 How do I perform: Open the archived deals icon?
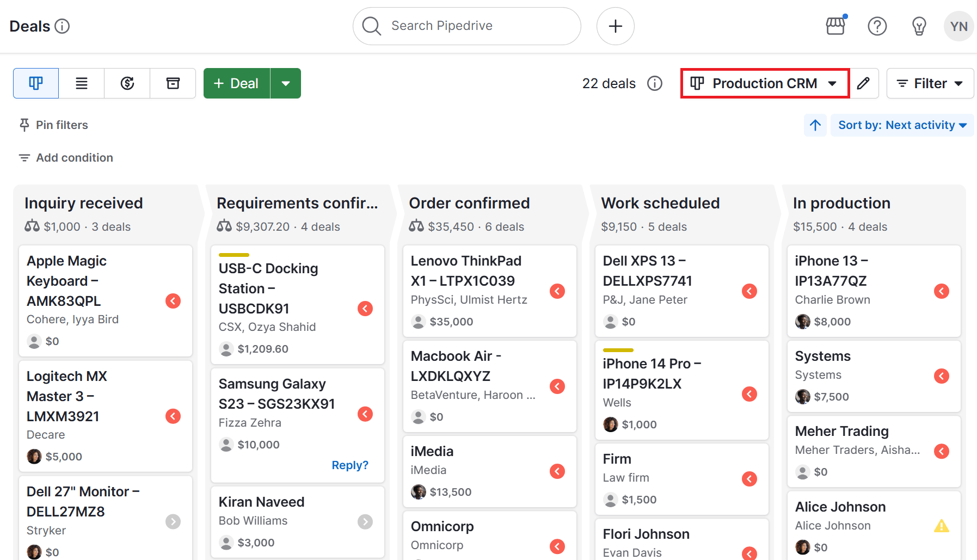[173, 83]
